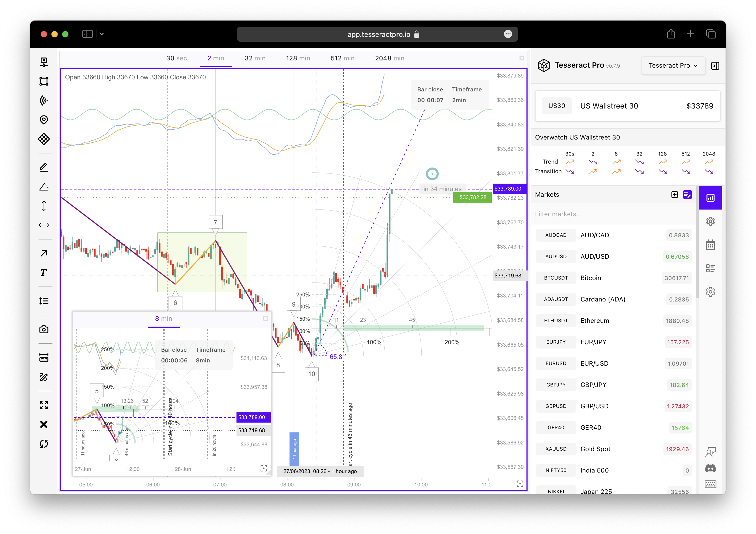
Task: Select the horizontal double-arrow tool
Action: [44, 225]
